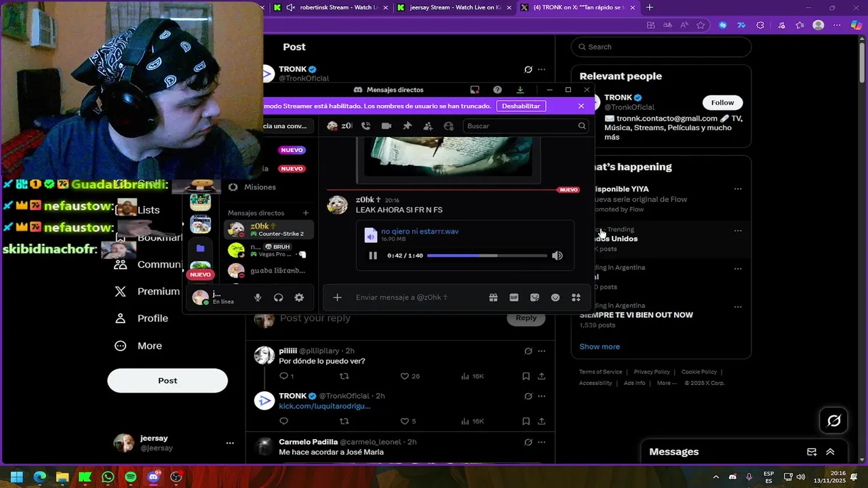Open more options on main TRONK post

click(541, 69)
